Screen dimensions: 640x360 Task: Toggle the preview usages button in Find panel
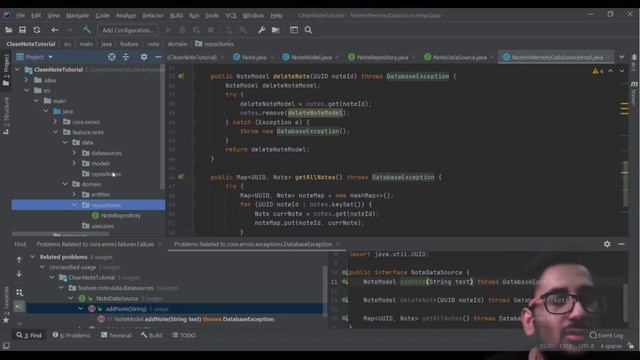click(x=19, y=307)
